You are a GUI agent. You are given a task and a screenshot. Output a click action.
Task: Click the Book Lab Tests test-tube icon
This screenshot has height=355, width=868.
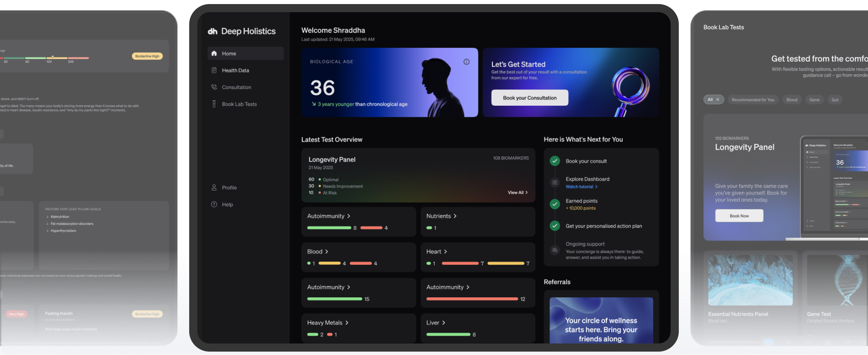(214, 104)
